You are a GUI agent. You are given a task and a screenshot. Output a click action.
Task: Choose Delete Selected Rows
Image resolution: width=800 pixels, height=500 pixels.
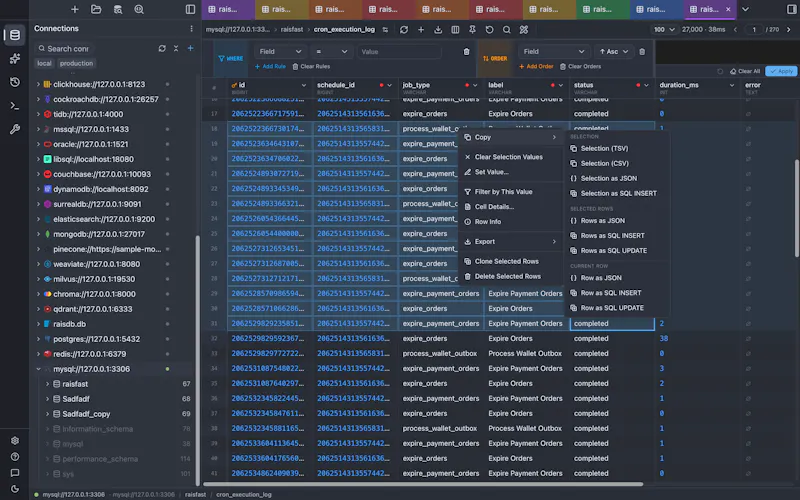pos(510,276)
